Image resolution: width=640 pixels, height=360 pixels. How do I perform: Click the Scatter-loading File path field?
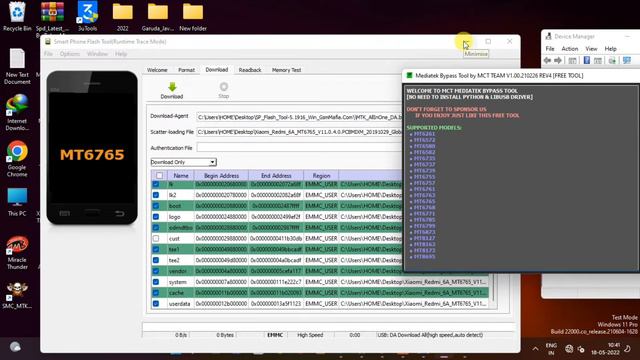coord(299,132)
